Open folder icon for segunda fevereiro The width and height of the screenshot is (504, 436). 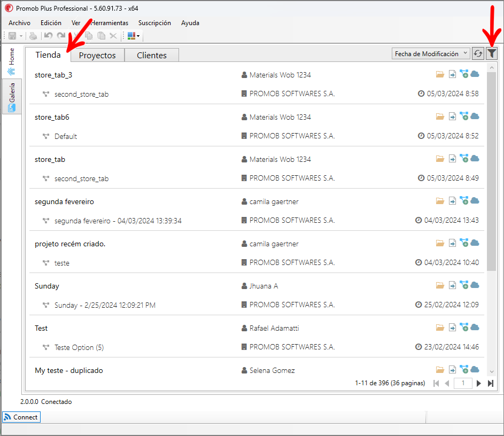[440, 201]
